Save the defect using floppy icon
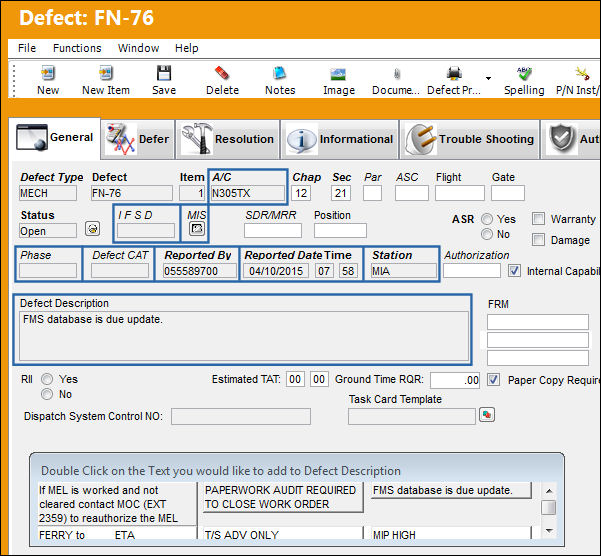The height and width of the screenshot is (556, 601). coord(164,73)
